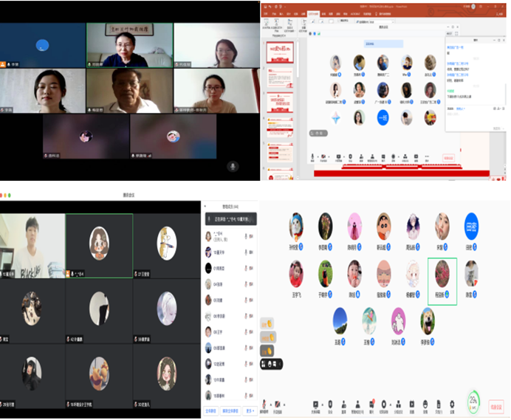Click the red end meeting button at bottom right
511x420 pixels.
pos(495,404)
